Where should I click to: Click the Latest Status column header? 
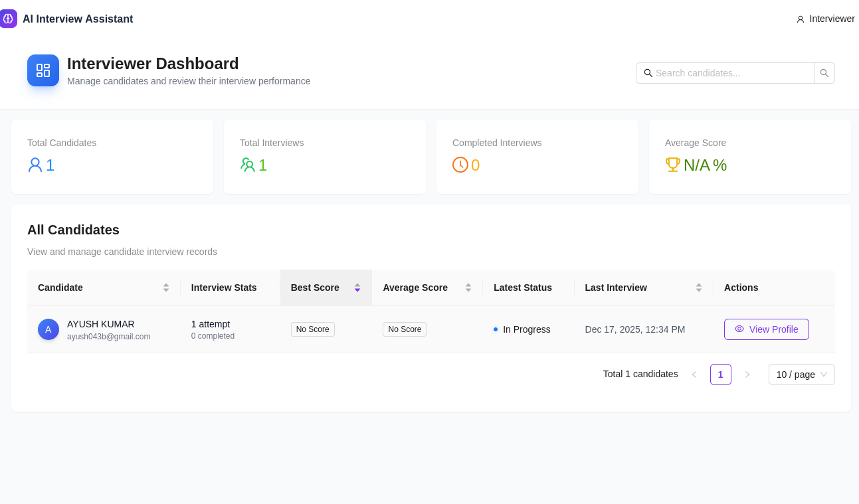pyautogui.click(x=529, y=288)
